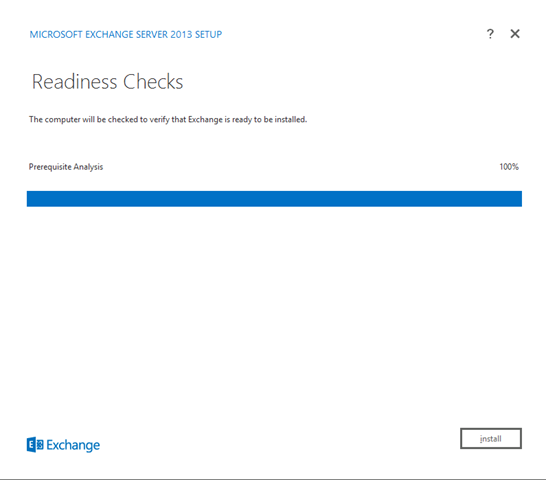Click the Readiness Checks heading

pos(107,82)
